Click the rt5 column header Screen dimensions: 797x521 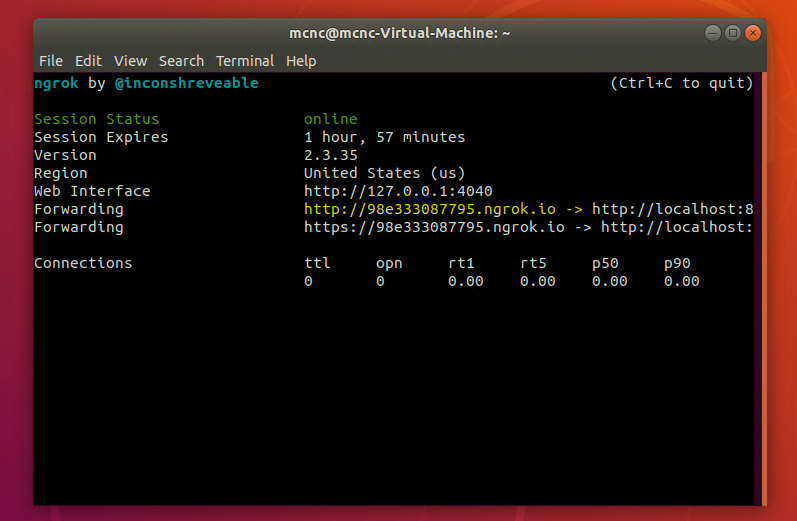click(533, 263)
